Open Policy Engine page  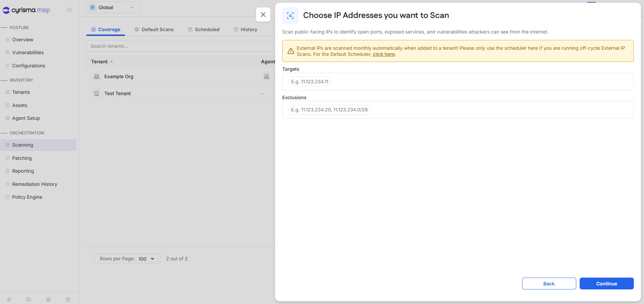(x=27, y=197)
